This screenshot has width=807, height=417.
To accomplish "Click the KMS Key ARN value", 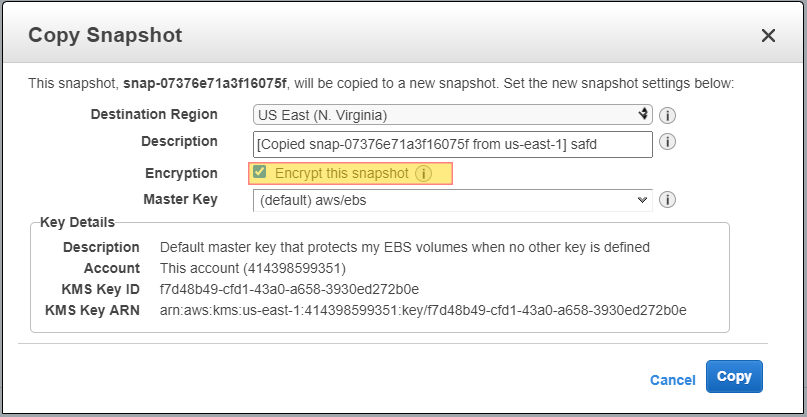I will [x=423, y=310].
